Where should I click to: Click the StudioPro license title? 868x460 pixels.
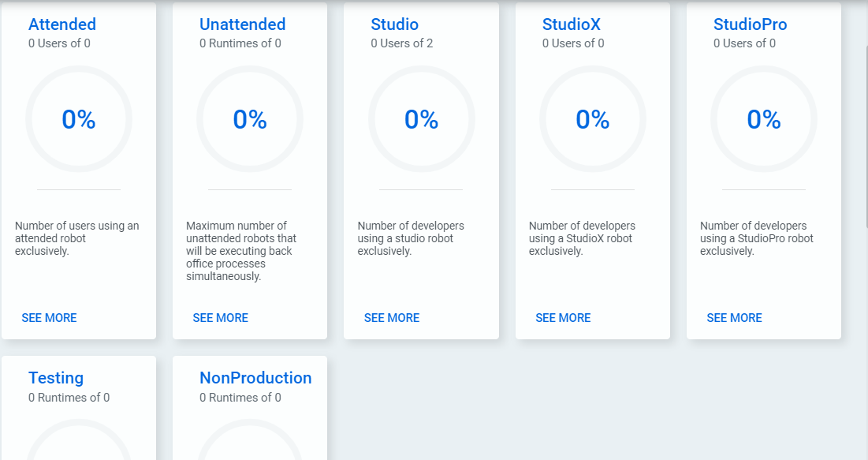coord(750,24)
